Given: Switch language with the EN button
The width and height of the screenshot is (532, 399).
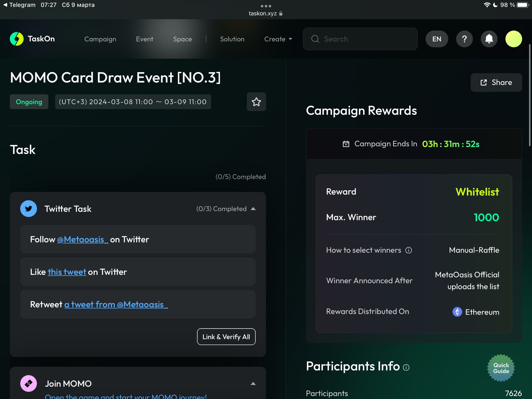Looking at the screenshot, I should [x=437, y=39].
